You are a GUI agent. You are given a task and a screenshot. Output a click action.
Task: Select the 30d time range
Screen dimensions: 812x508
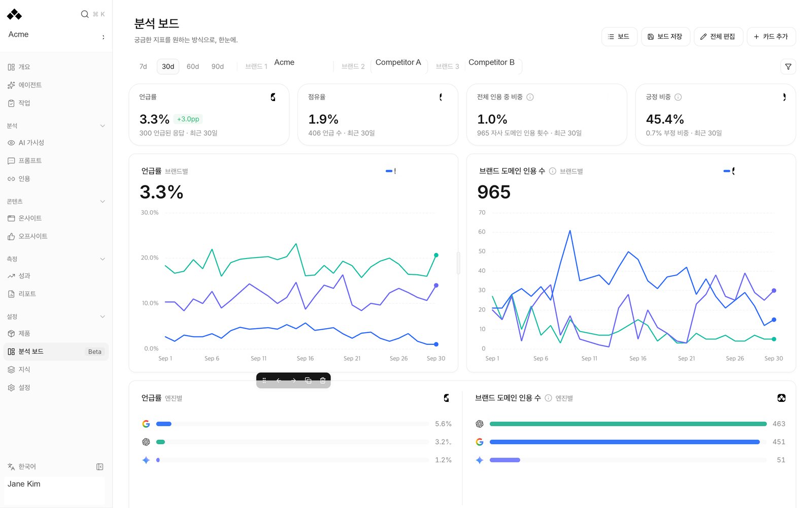(168, 67)
